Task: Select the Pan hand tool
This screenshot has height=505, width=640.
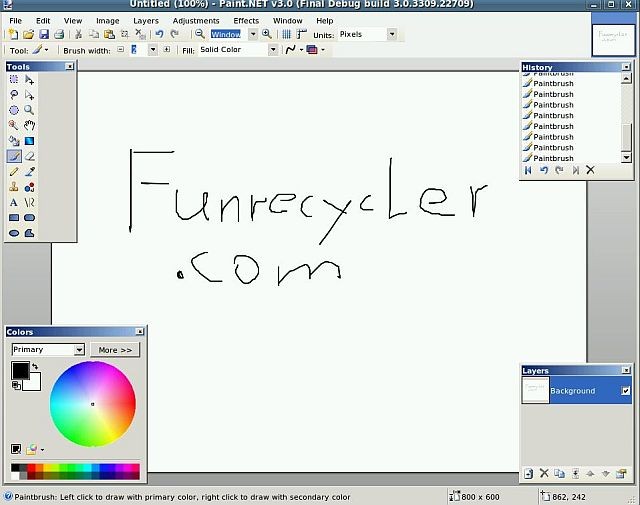Action: click(x=29, y=125)
